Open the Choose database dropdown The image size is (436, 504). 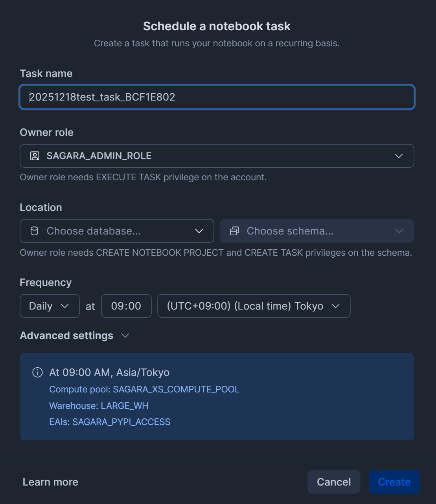[117, 231]
